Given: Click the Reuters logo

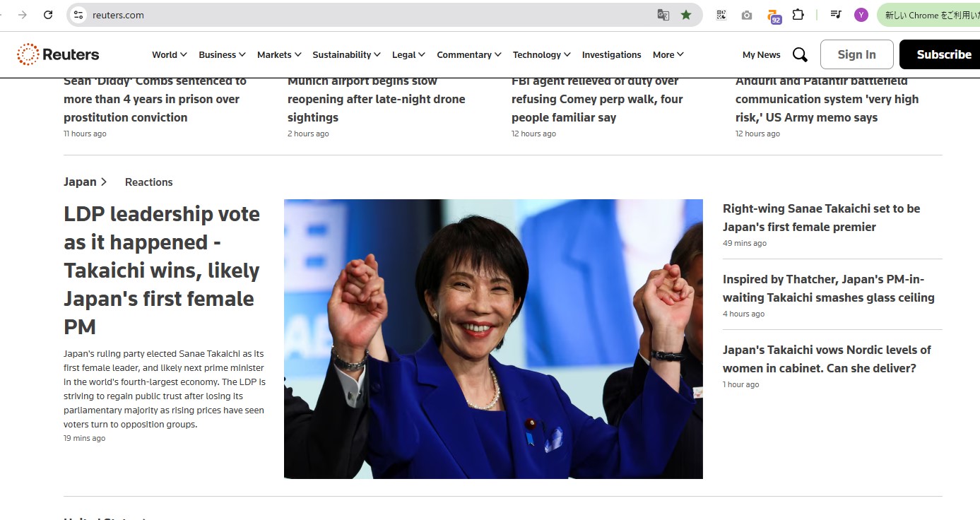Looking at the screenshot, I should [58, 54].
